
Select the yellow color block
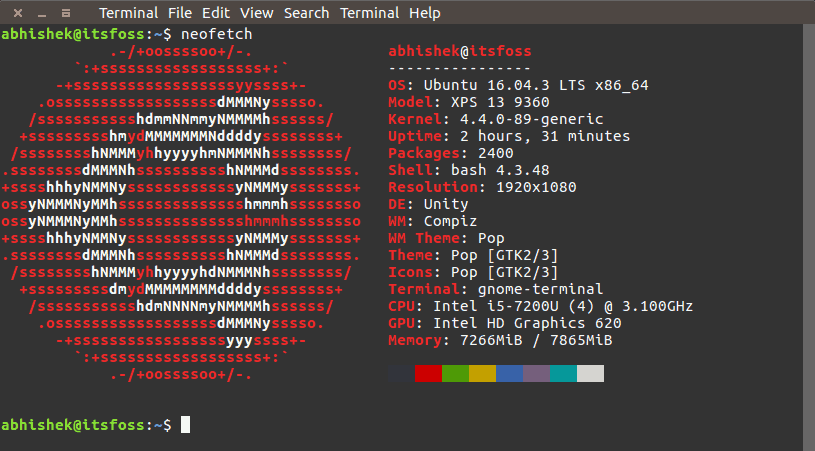pyautogui.click(x=482, y=373)
